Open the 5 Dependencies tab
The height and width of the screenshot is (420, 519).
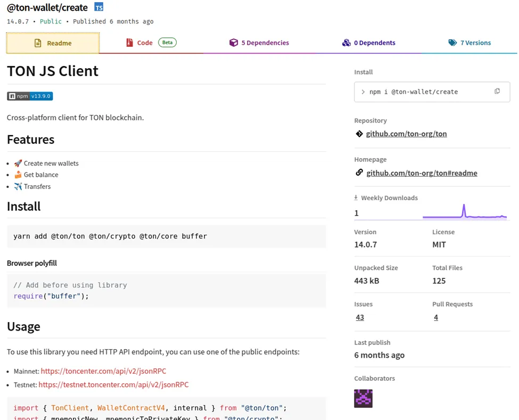pyautogui.click(x=259, y=43)
